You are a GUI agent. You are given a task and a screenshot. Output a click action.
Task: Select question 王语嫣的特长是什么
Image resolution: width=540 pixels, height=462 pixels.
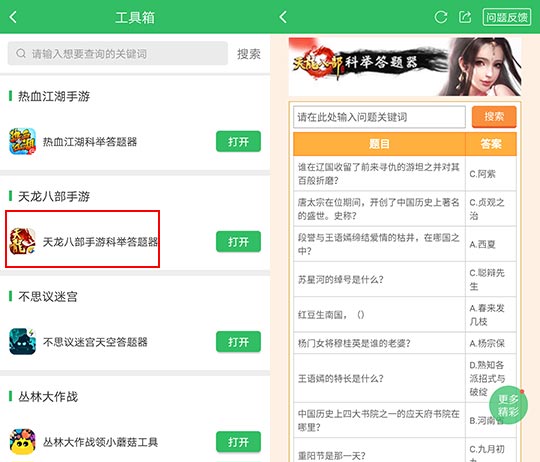pos(341,378)
